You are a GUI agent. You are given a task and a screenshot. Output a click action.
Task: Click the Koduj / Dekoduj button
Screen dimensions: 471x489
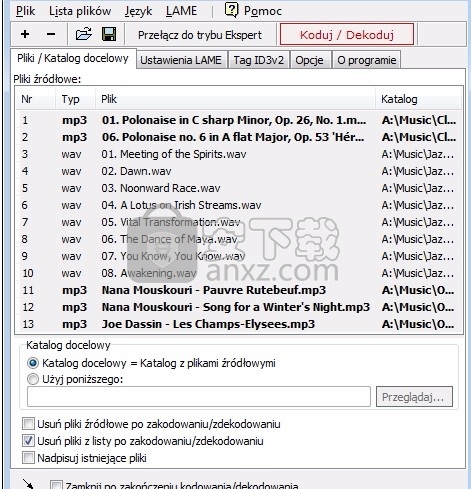point(347,34)
